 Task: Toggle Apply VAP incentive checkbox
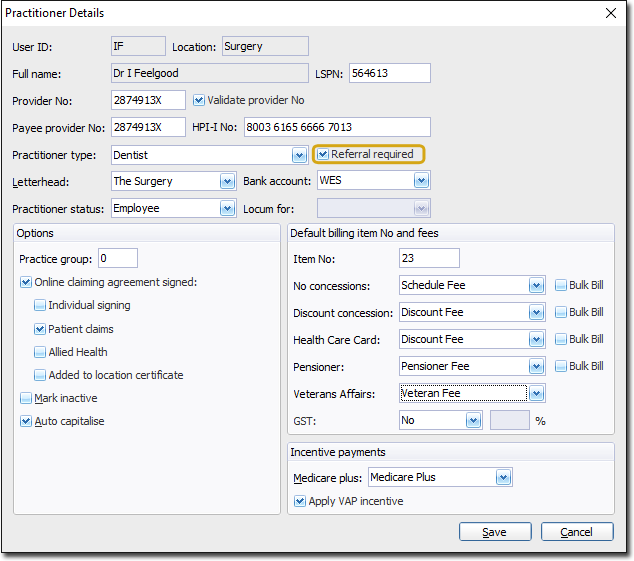[x=300, y=501]
